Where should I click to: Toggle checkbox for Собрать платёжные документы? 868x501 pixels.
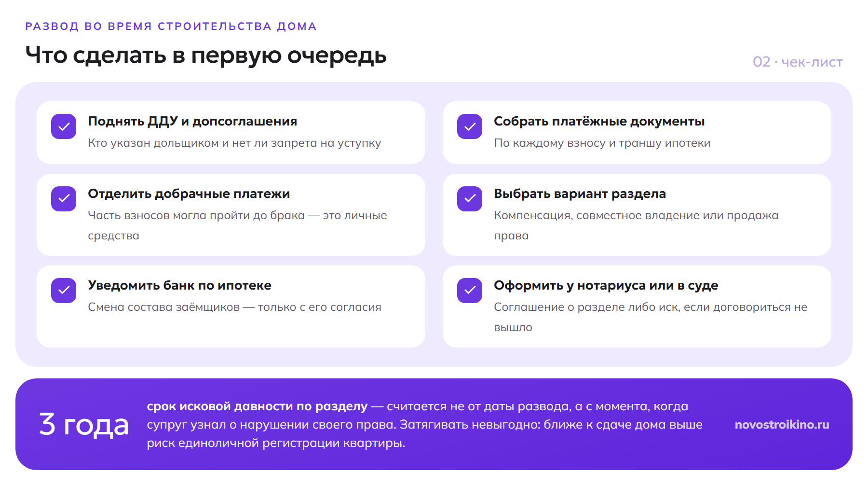tap(470, 126)
